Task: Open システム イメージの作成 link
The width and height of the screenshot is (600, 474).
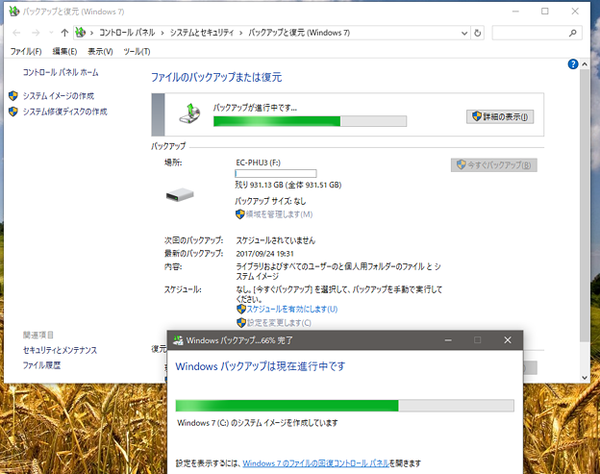Action: pos(58,96)
